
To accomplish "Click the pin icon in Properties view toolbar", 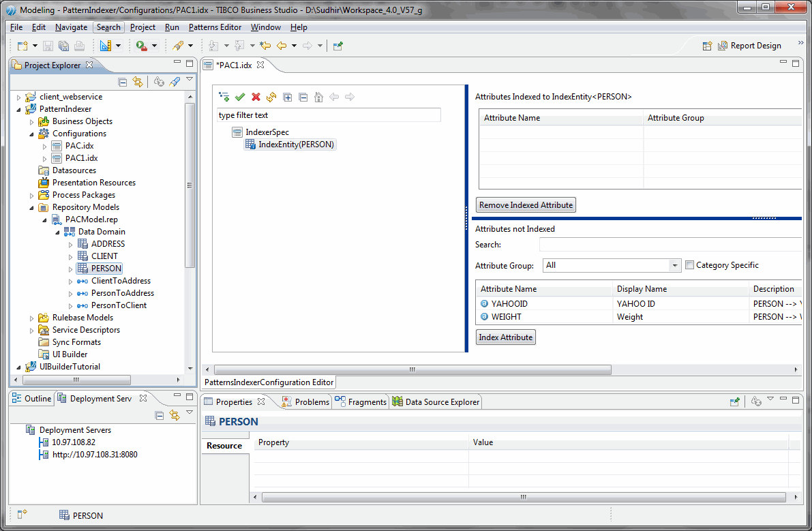I will (734, 402).
